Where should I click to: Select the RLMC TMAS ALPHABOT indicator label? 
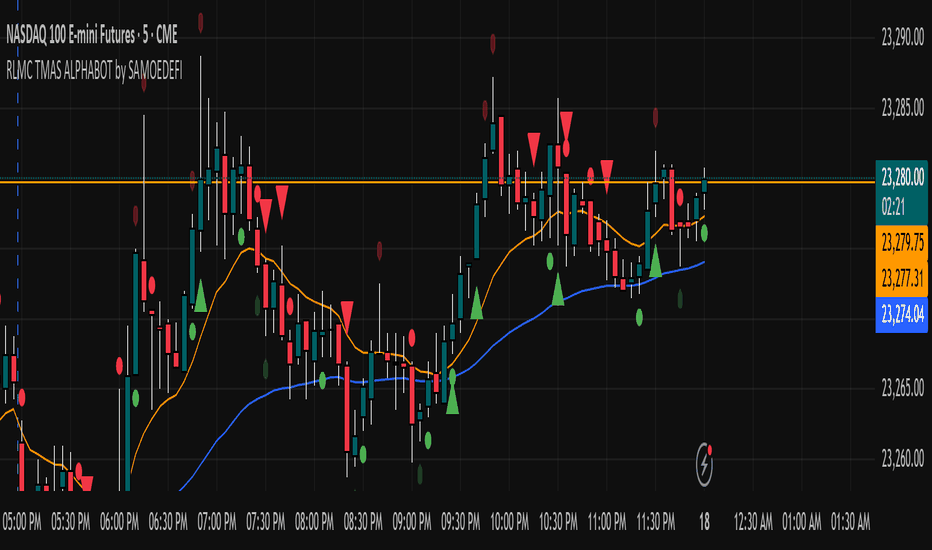pyautogui.click(x=94, y=71)
